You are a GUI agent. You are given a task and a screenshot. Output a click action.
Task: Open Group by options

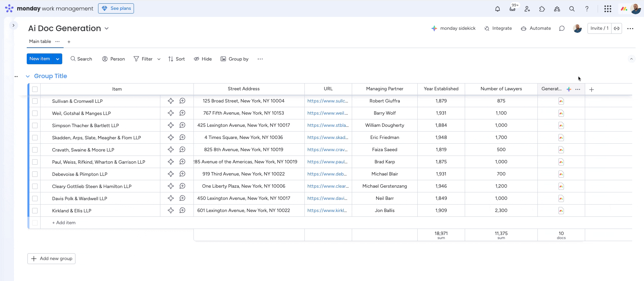click(234, 59)
